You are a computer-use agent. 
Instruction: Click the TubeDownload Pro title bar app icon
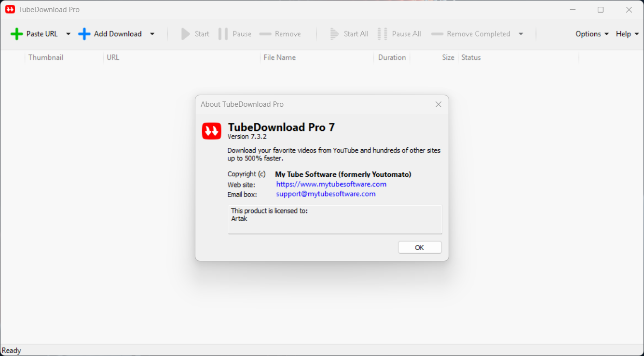10,9
